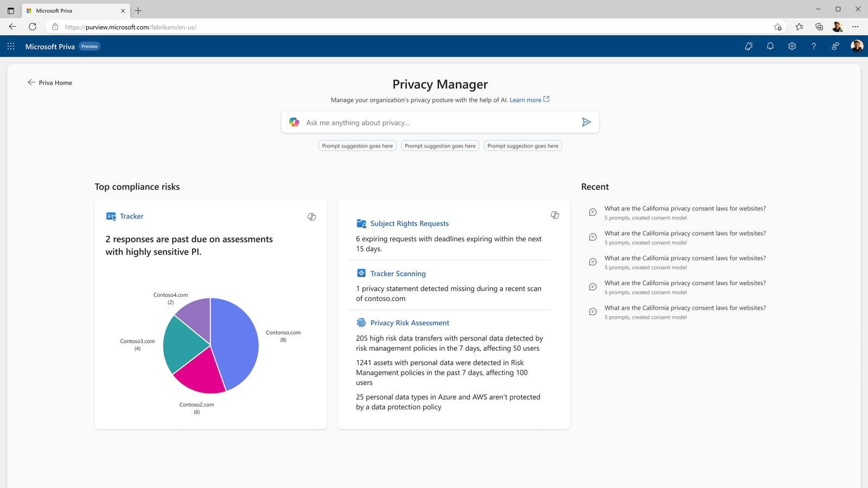Image resolution: width=868 pixels, height=488 pixels.
Task: Click the help question mark icon
Action: 814,47
